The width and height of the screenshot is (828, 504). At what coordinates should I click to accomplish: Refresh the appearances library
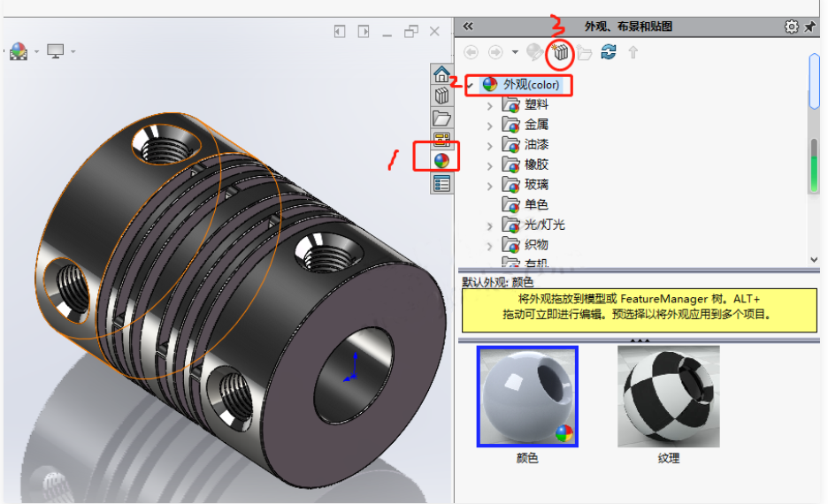[609, 52]
